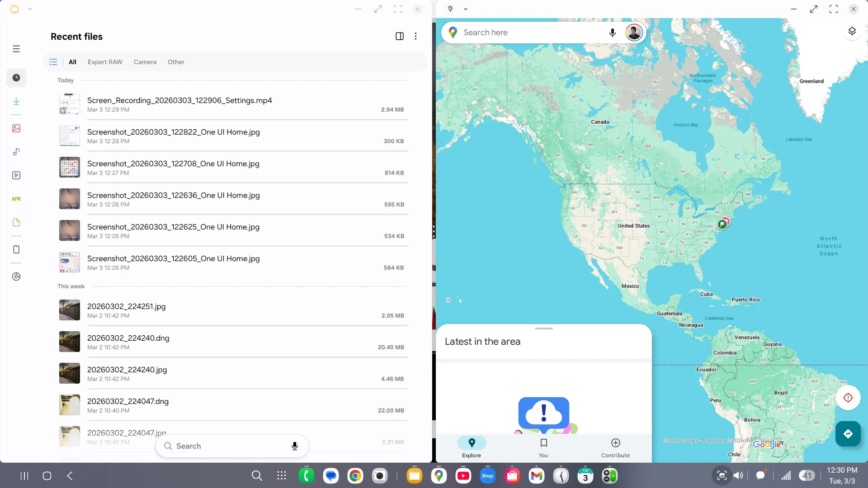Open the map layers picker
This screenshot has width=868, height=488.
click(x=852, y=31)
